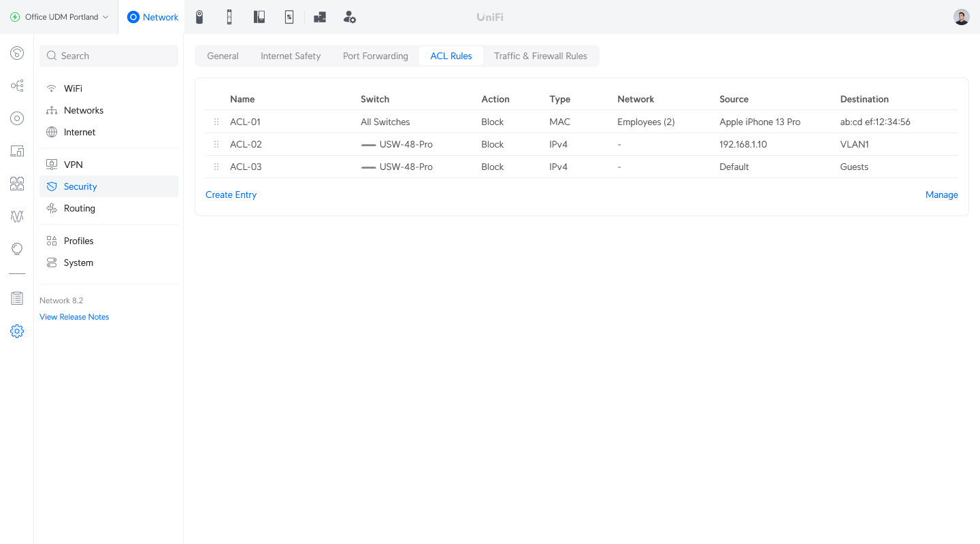Click the user admin gear icon
Screen dimensions: 980x544
349,17
